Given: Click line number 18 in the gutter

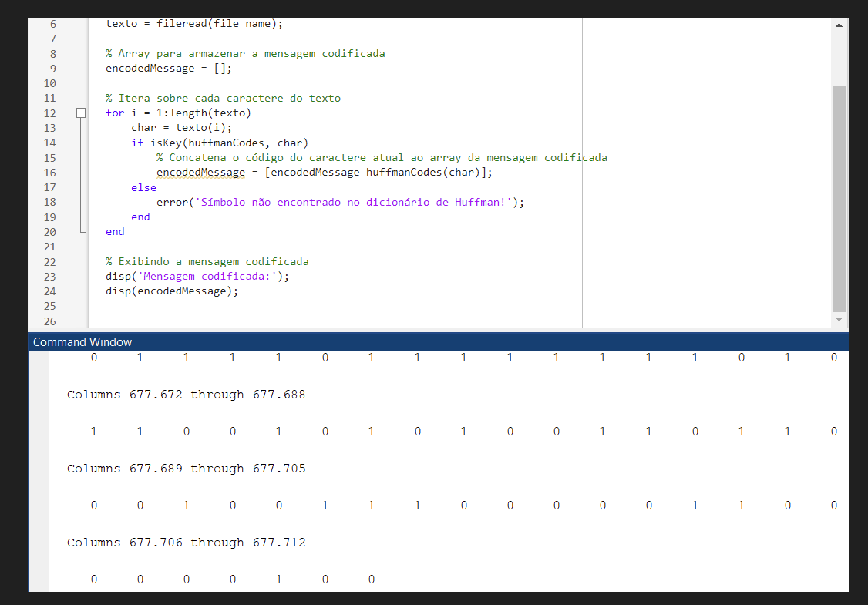Looking at the screenshot, I should (x=50, y=202).
